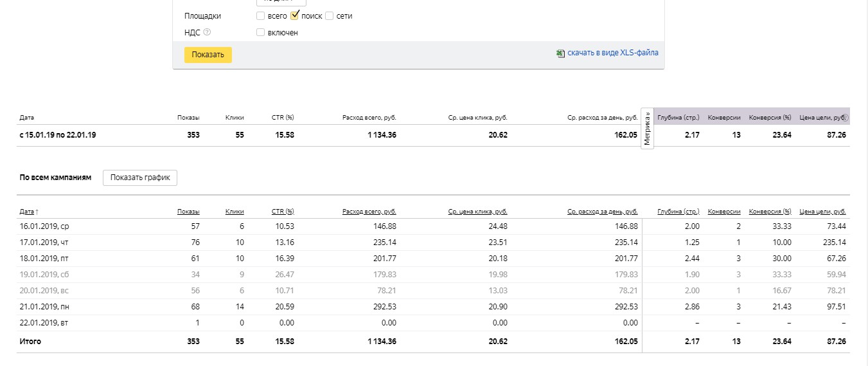The width and height of the screenshot is (868, 366).
Task: Sort the table by Дата column
Action: click(x=28, y=212)
